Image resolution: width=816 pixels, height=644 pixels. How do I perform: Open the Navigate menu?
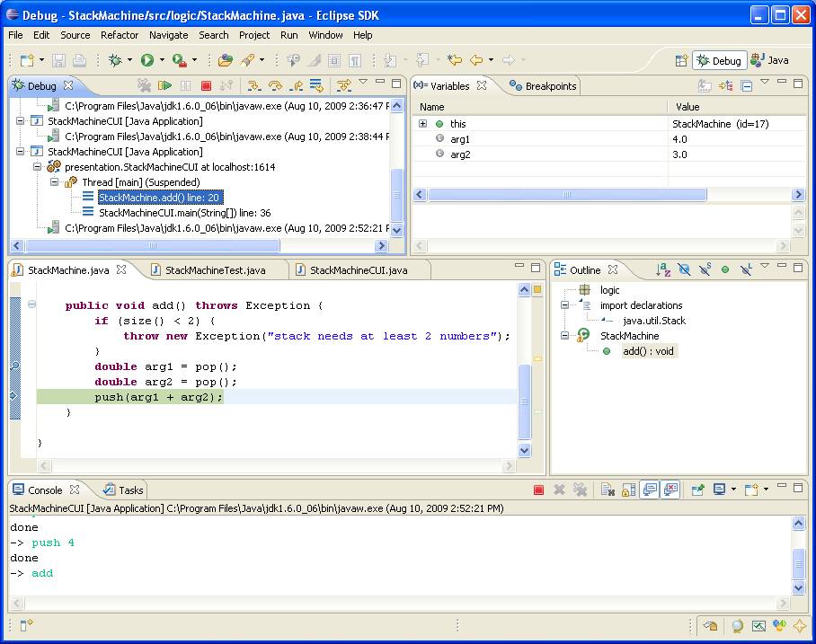click(x=169, y=35)
